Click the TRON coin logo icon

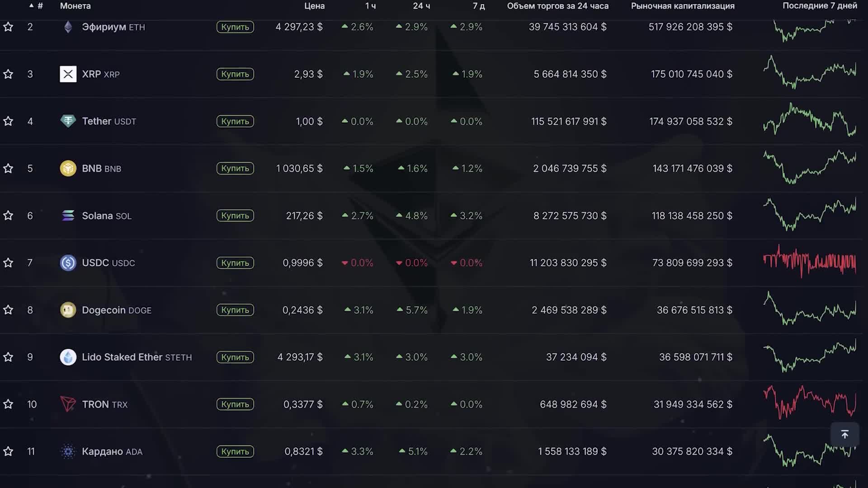pos(68,404)
